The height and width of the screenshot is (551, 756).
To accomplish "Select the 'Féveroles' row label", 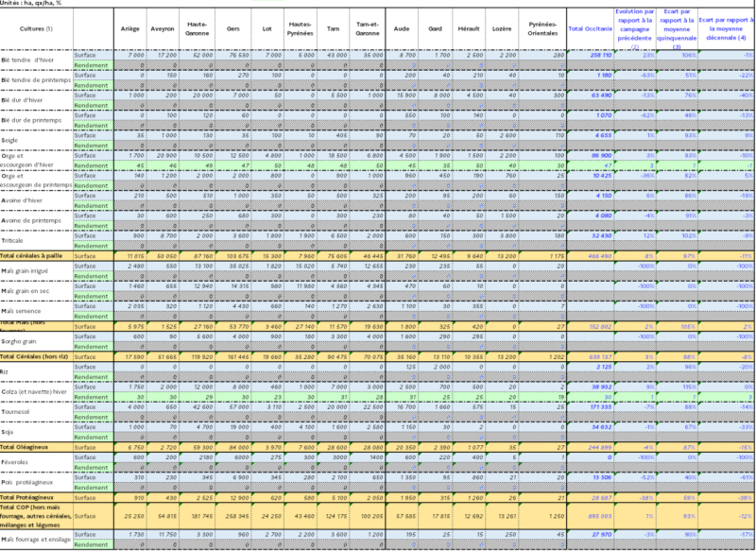I will point(36,462).
